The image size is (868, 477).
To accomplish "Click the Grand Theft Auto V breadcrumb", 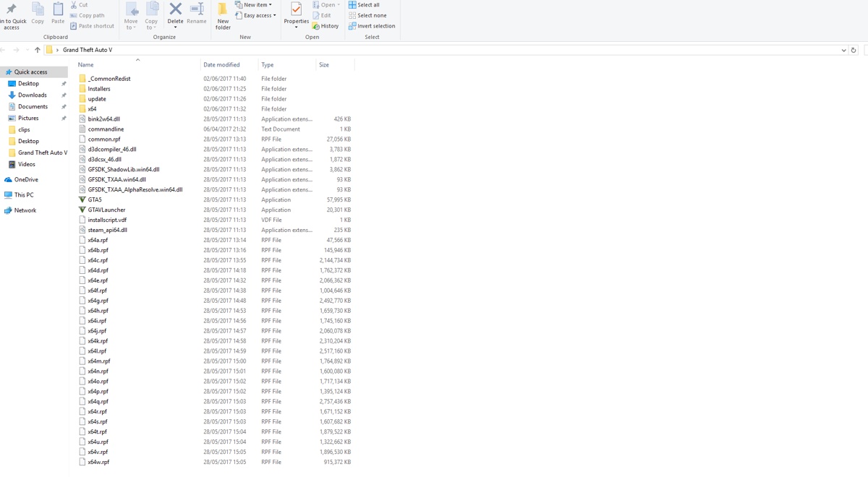I will [88, 50].
